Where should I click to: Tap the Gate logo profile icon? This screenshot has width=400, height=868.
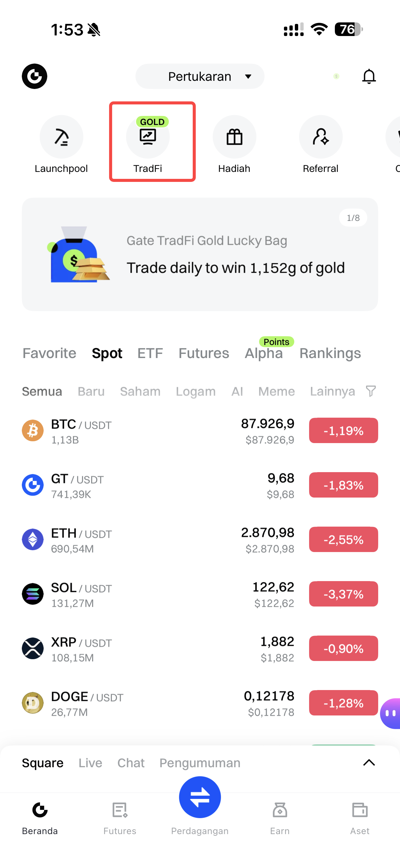35,77
